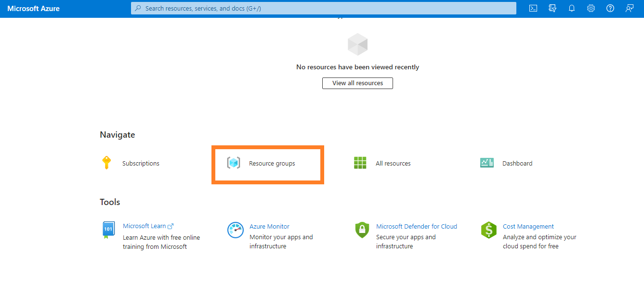644x283 pixels.
Task: Click the All resources grid icon
Action: [360, 163]
